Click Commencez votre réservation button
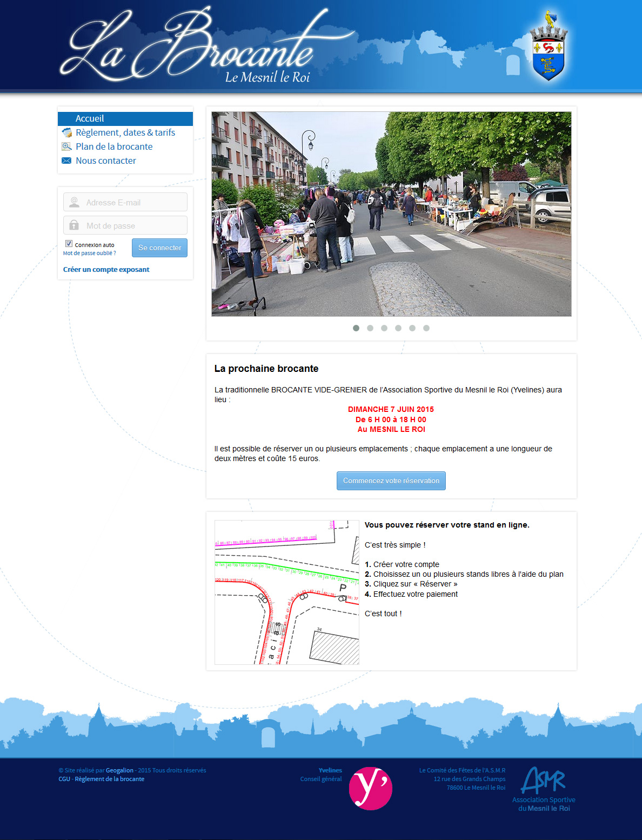Screen dimensions: 642x840 (x=391, y=481)
